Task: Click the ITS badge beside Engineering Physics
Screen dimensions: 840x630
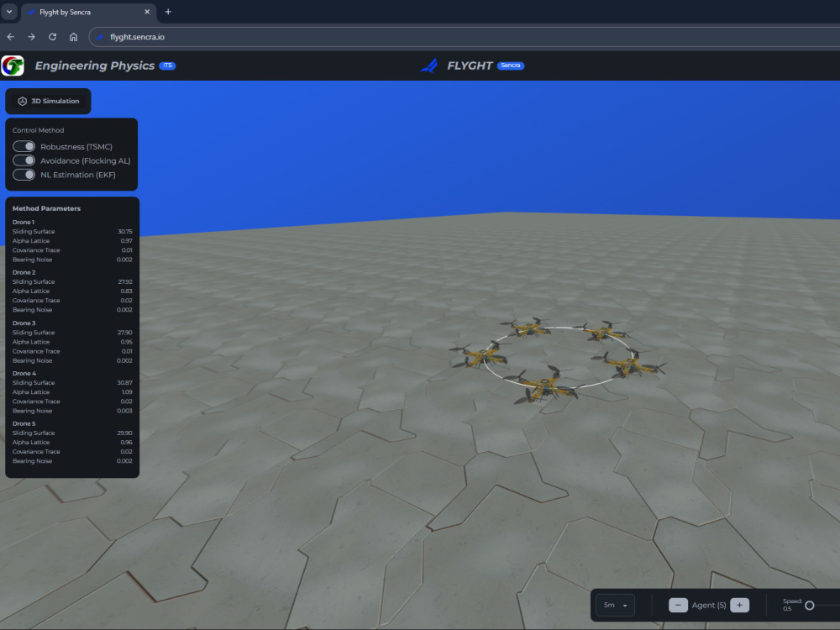Action: 168,66
